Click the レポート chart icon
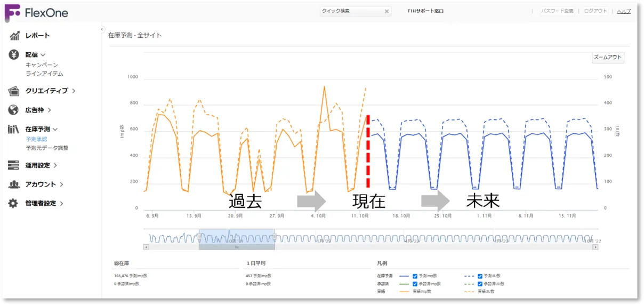Screen dimensions: 644x305 click(14, 36)
